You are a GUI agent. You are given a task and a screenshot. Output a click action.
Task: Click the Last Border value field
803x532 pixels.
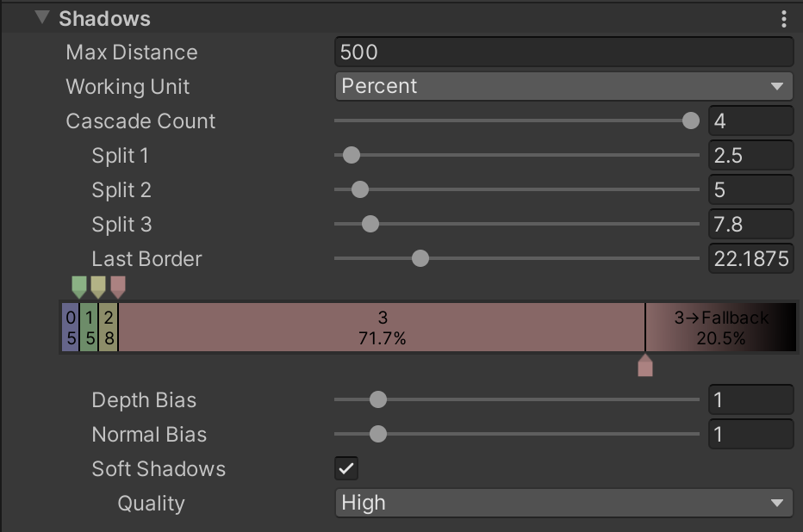750,259
